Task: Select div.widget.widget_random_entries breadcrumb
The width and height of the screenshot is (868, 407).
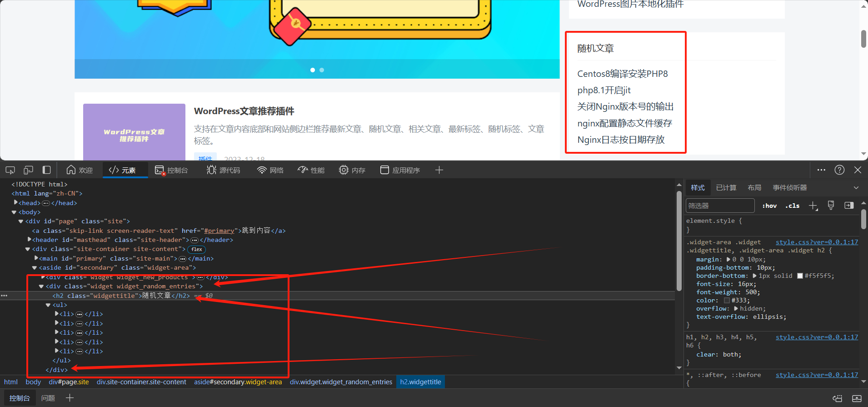Action: coord(341,382)
